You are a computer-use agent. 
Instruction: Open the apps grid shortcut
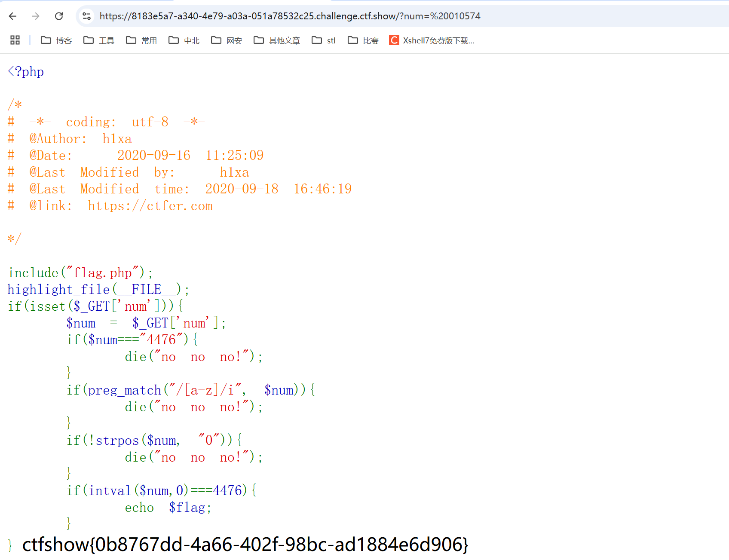15,40
